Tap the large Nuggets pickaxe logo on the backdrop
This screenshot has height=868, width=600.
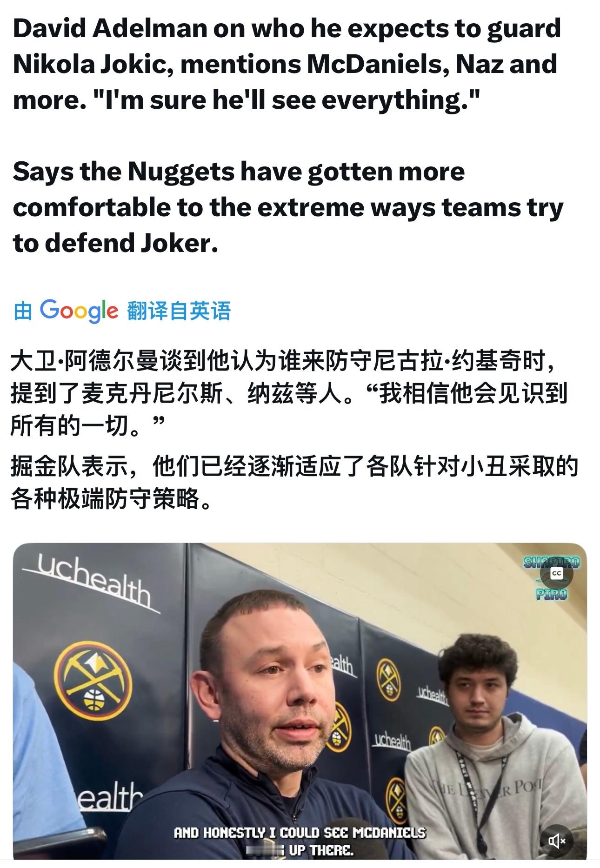(95, 686)
